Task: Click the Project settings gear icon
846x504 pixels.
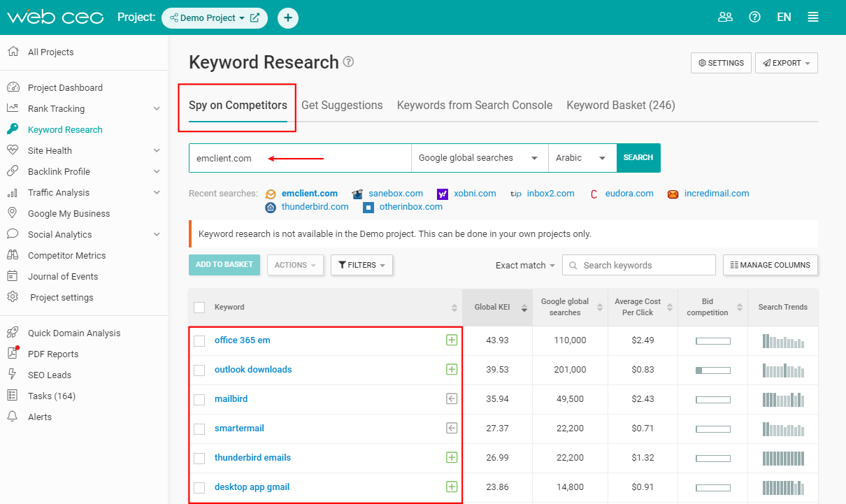Action: coord(13,297)
